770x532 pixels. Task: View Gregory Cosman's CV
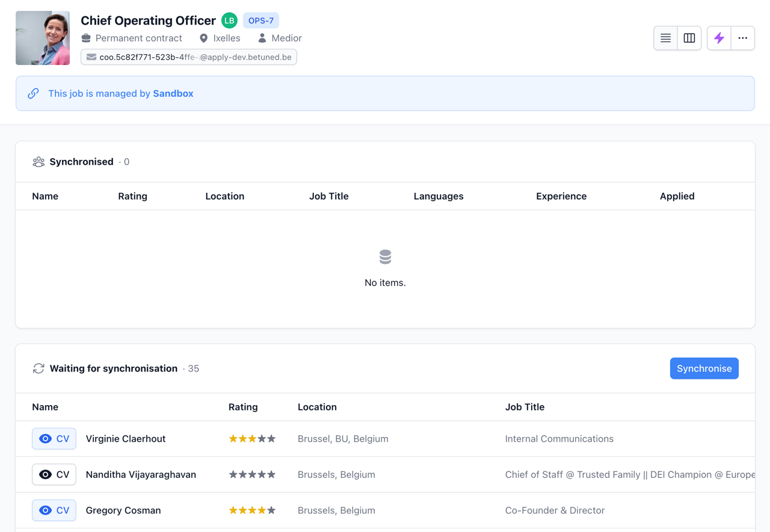tap(54, 510)
